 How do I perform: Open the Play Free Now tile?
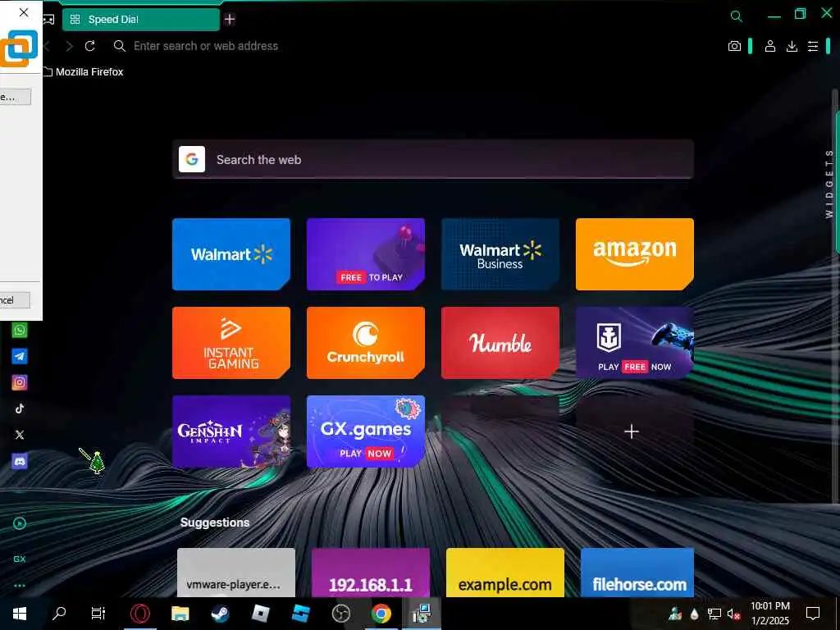[634, 343]
